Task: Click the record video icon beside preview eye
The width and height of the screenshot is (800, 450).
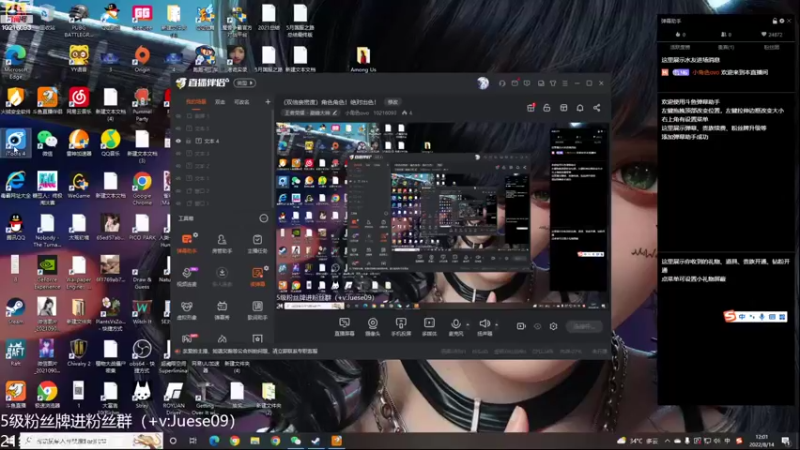Action: tap(521, 326)
